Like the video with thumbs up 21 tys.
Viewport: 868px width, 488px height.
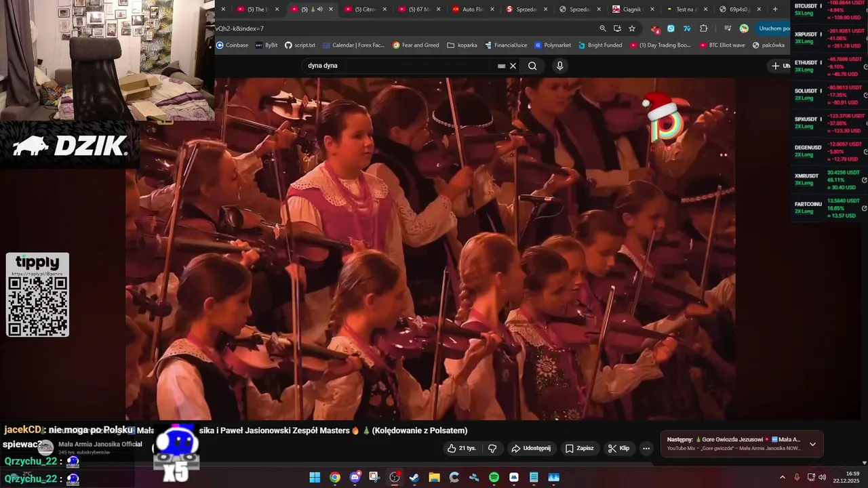point(461,448)
